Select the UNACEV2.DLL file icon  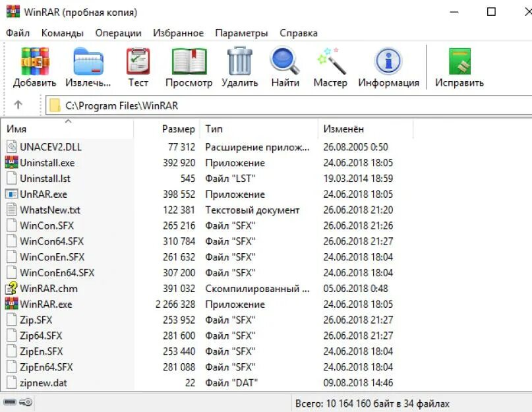[11, 146]
